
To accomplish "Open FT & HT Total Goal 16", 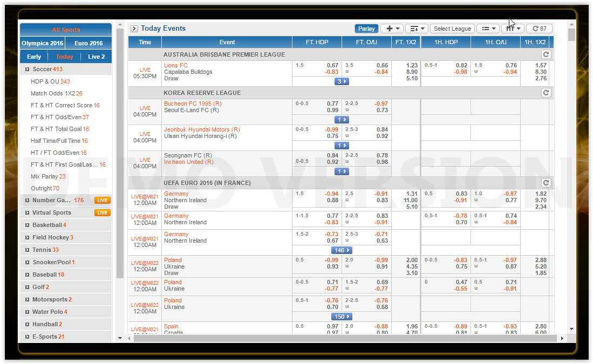I will coord(60,129).
